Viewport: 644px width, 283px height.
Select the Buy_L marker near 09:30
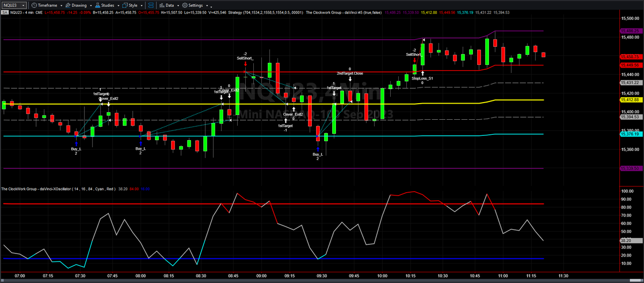pyautogui.click(x=318, y=155)
